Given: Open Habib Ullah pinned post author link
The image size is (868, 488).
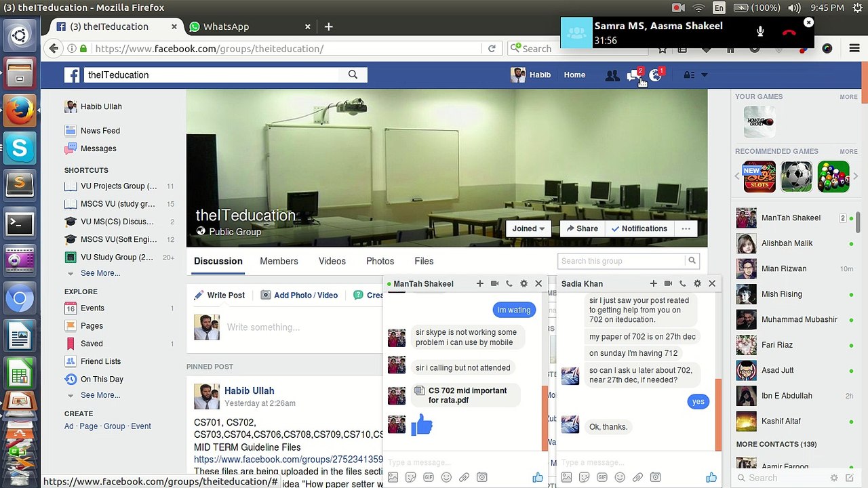Looking at the screenshot, I should 249,390.
